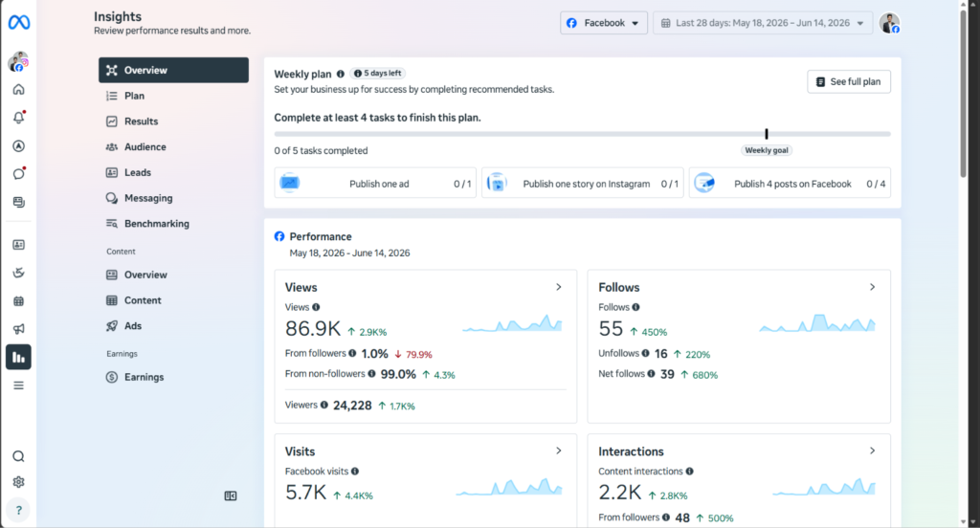
Task: Open Ads under Content section
Action: (x=174, y=326)
